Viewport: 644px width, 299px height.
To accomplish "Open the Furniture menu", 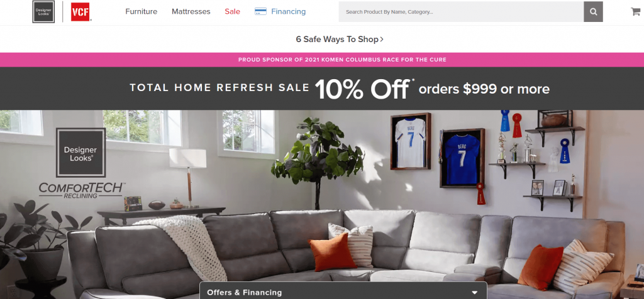I will (x=142, y=11).
